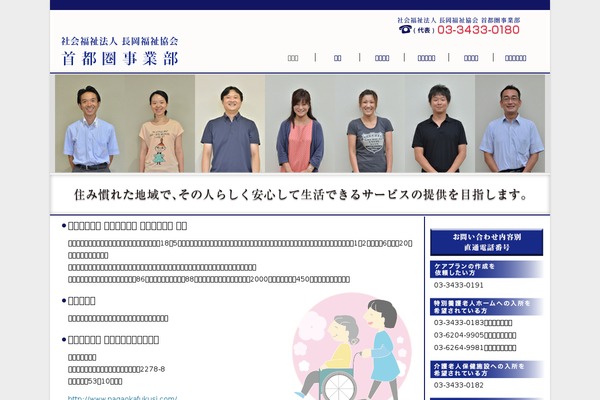The height and width of the screenshot is (400, 600).
Task: Open the third header navigation menu item
Action: (382, 58)
